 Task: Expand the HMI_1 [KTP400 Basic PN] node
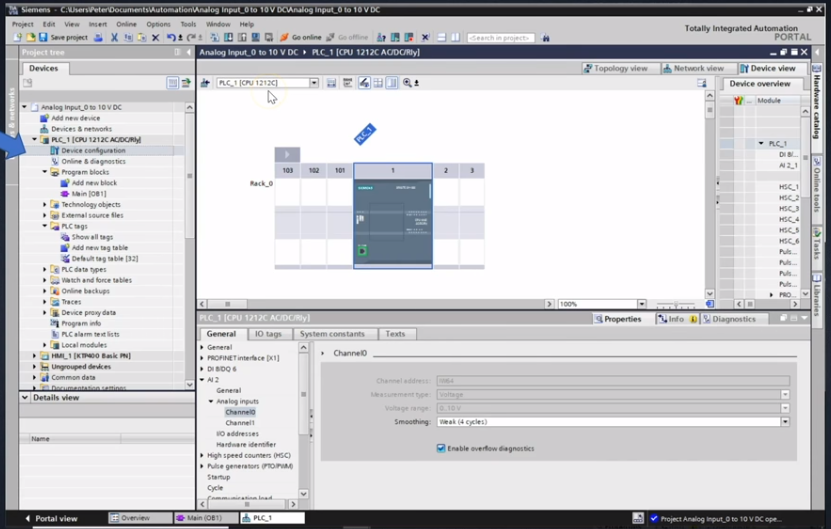coord(34,356)
